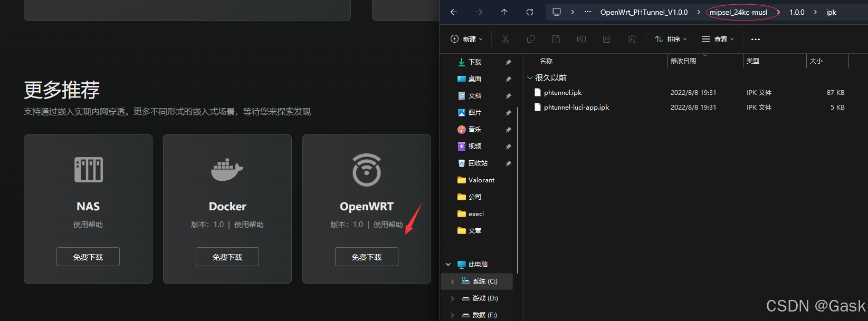Viewport: 868px width, 321px height.
Task: Open the 公司 folder in sidebar
Action: point(475,197)
